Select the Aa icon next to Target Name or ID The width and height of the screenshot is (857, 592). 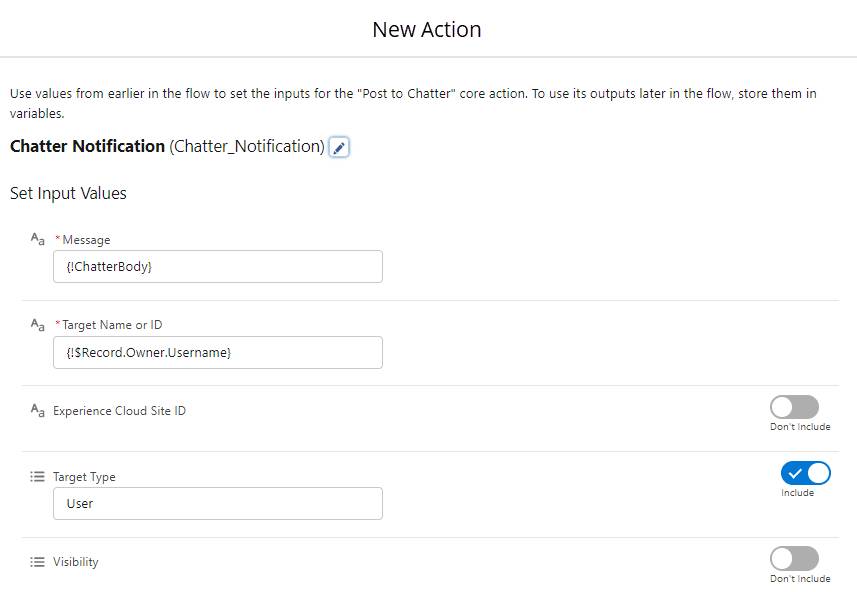coord(35,325)
